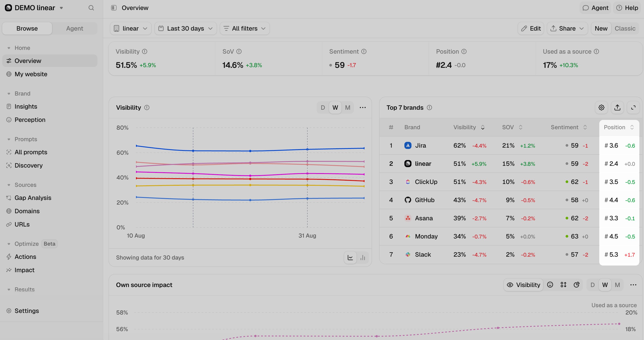Screen dimensions: 644x340
Task: Click the Help button
Action: 627,8
